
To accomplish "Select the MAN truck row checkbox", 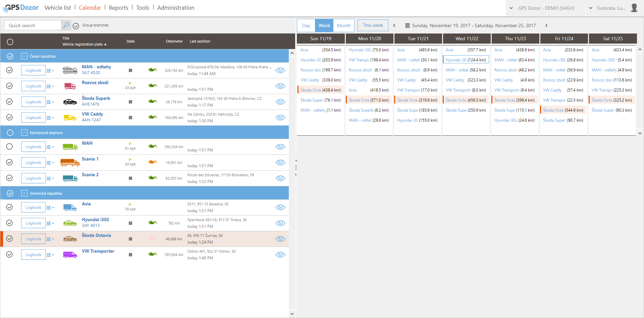I will [x=10, y=147].
